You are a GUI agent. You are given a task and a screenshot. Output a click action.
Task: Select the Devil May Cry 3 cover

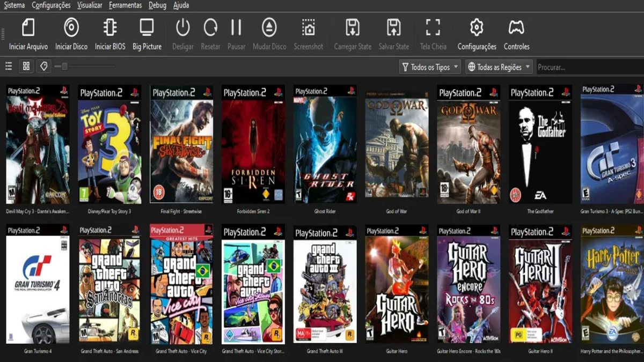point(38,144)
